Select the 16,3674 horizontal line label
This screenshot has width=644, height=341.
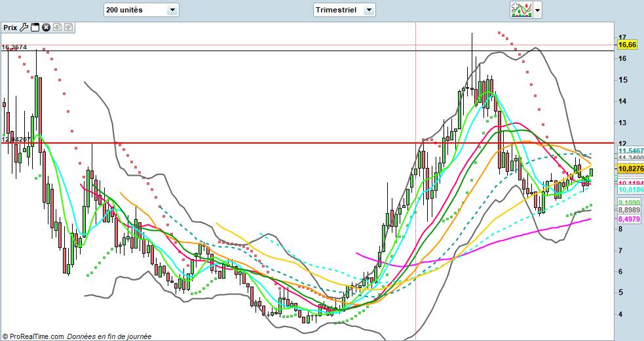pyautogui.click(x=14, y=47)
